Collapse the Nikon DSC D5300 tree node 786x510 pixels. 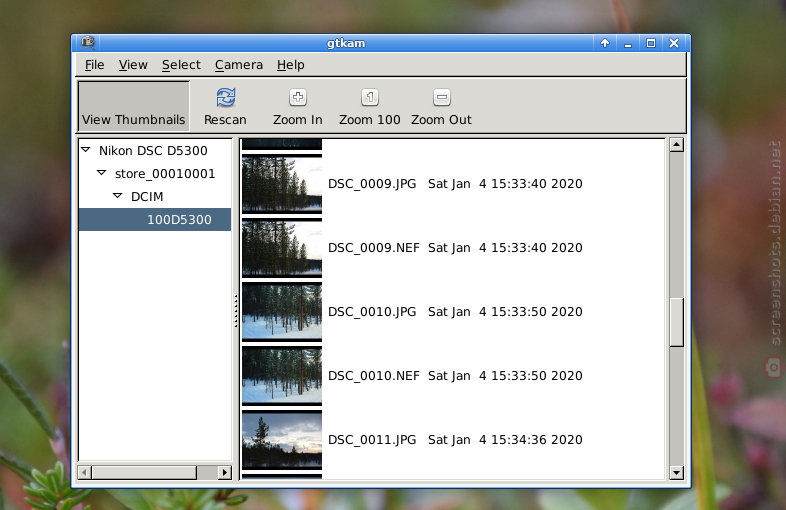[86, 150]
